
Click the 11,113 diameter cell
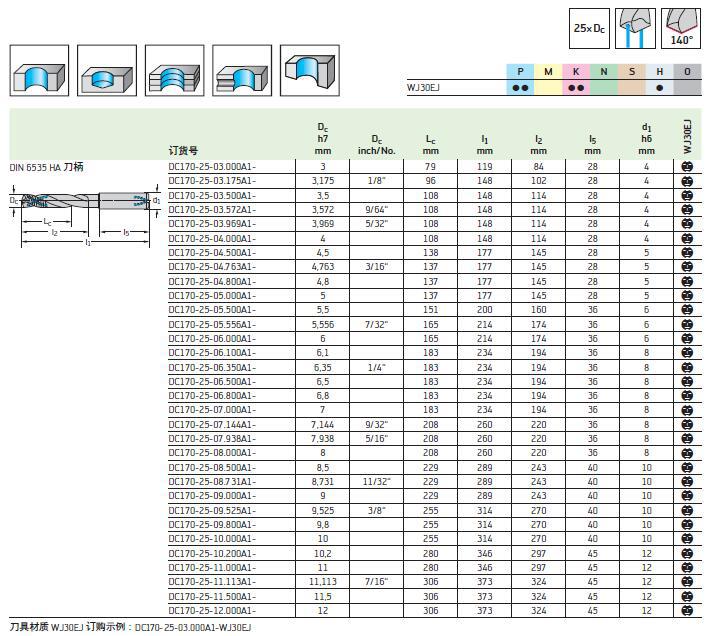tap(323, 582)
